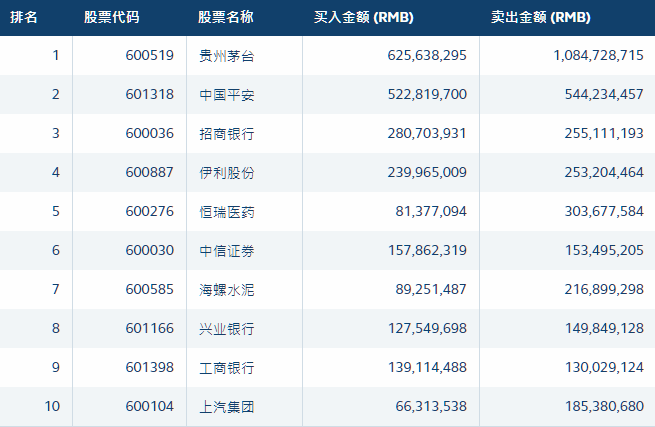Click buy amount 89,251,487
The height and width of the screenshot is (427, 655).
(x=431, y=289)
